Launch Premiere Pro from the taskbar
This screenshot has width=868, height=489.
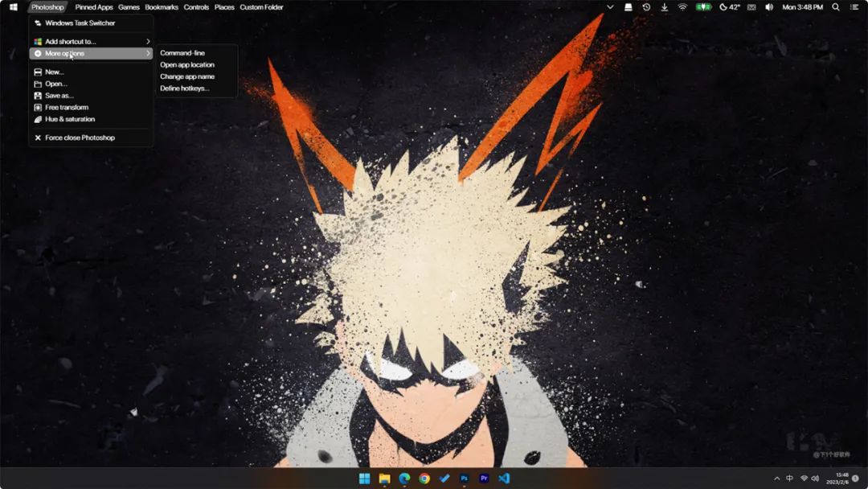484,478
